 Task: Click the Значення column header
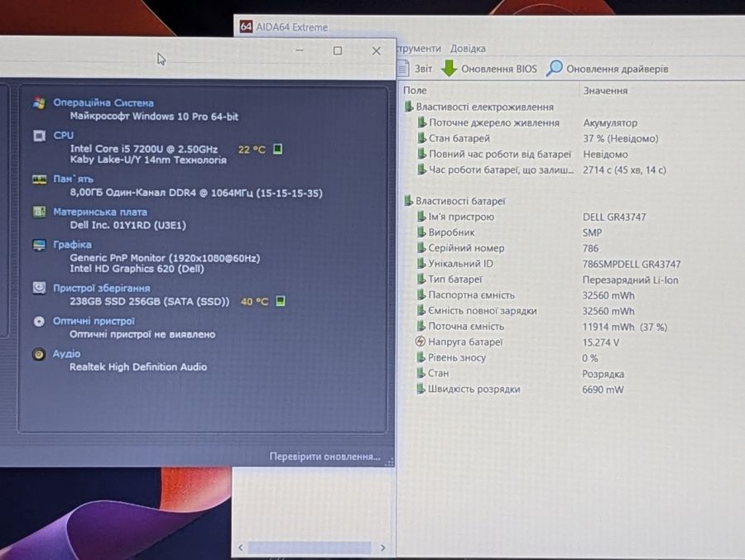pyautogui.click(x=605, y=90)
